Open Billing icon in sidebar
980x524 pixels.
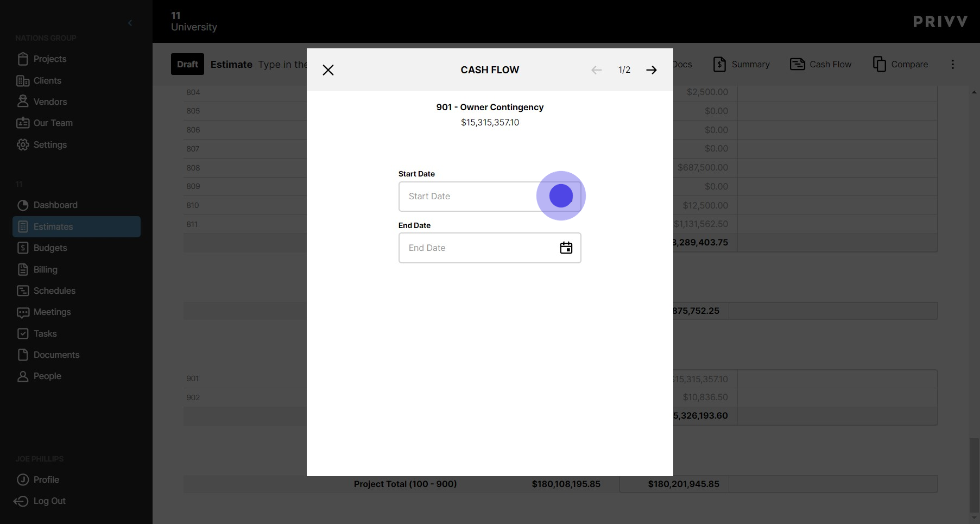[23, 269]
